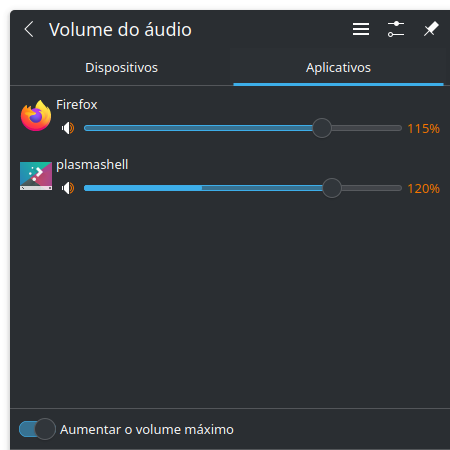Click the Firefox stream name label
Viewport: 450px width, 450px height.
click(x=77, y=105)
